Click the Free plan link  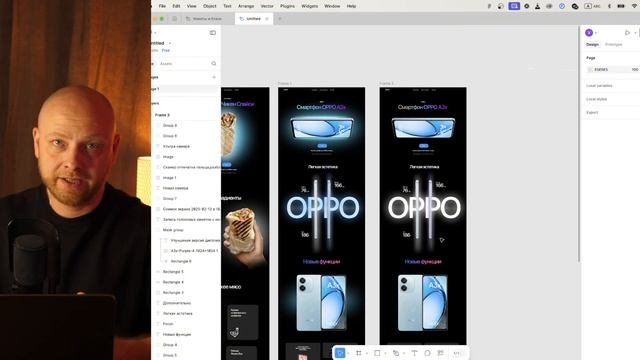click(x=166, y=50)
